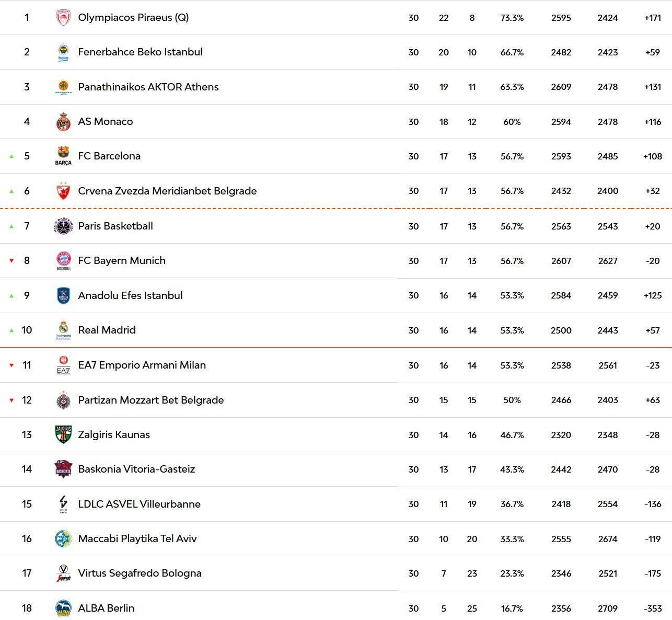Image resolution: width=672 pixels, height=620 pixels.
Task: Click the Real Madrid crest icon
Action: tap(63, 330)
